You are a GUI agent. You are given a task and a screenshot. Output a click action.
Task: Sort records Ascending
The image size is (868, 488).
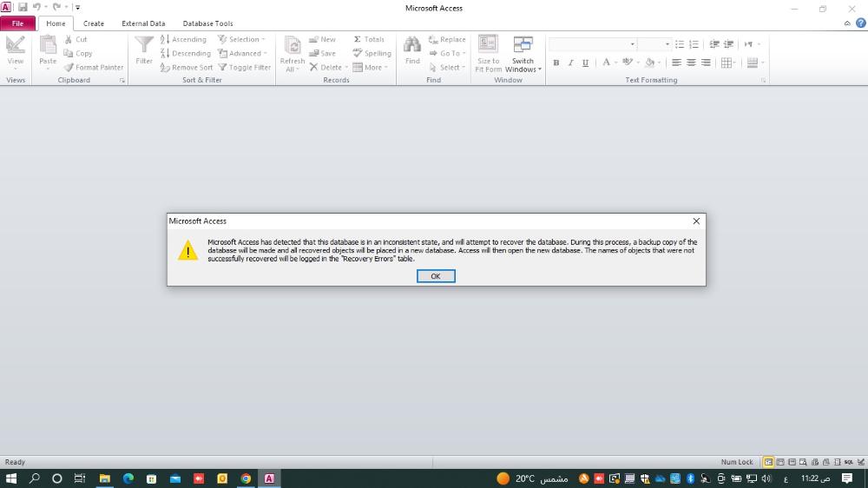183,39
